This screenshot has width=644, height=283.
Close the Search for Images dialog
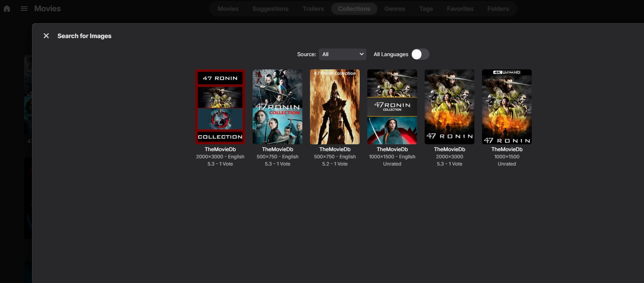46,36
